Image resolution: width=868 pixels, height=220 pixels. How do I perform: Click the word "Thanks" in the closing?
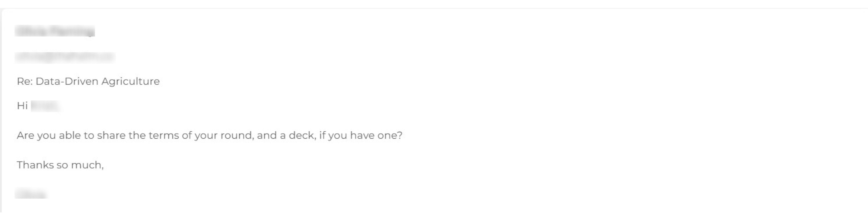click(35, 165)
